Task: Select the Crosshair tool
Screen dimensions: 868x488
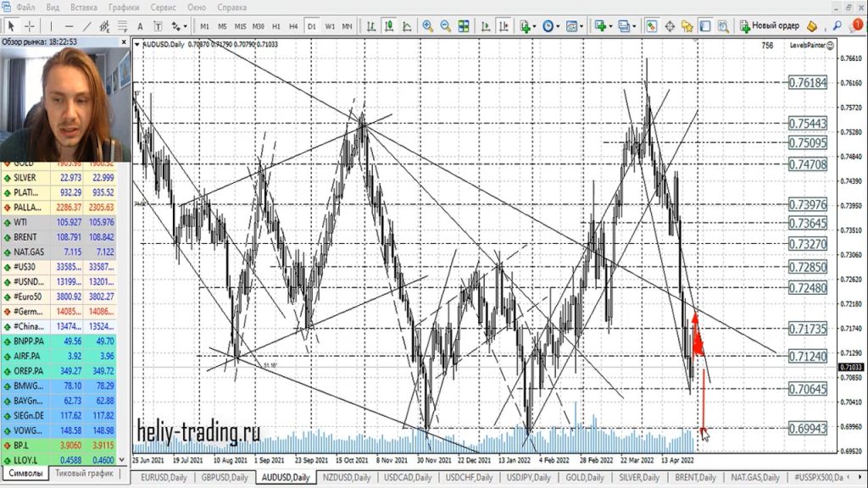Action: 30,26
